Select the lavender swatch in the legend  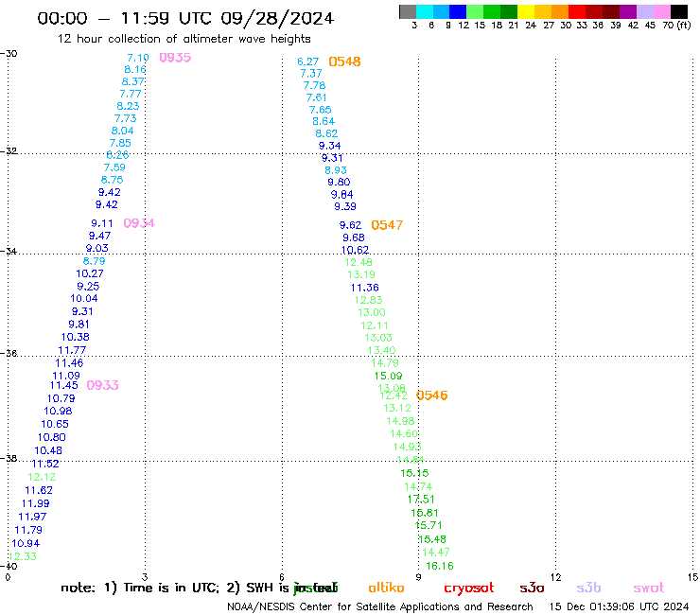pyautogui.click(x=645, y=11)
